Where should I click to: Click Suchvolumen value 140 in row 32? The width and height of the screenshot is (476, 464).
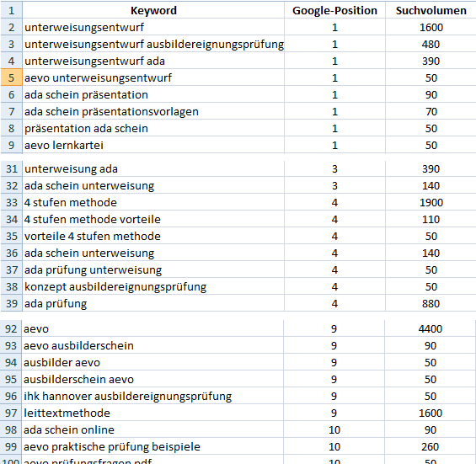tap(431, 186)
